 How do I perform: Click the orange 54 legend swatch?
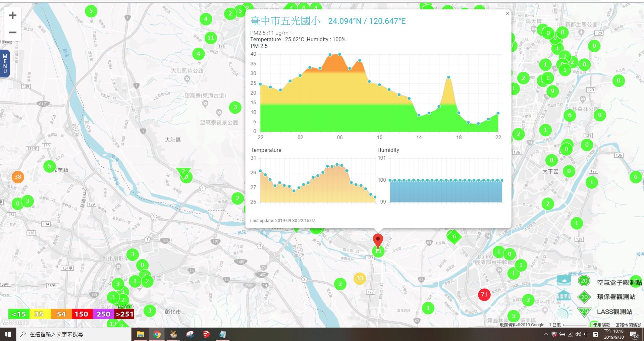[61, 314]
